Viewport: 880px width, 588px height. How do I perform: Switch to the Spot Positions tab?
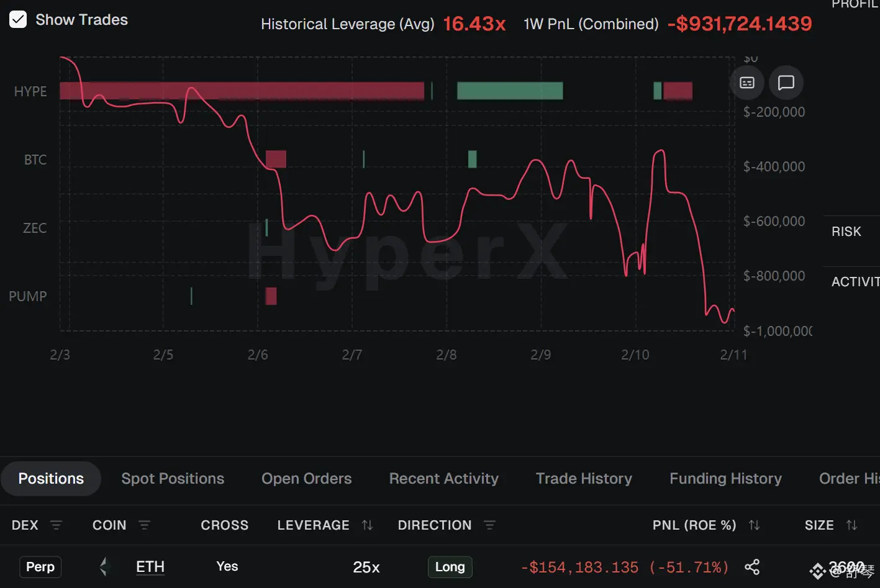(x=173, y=479)
